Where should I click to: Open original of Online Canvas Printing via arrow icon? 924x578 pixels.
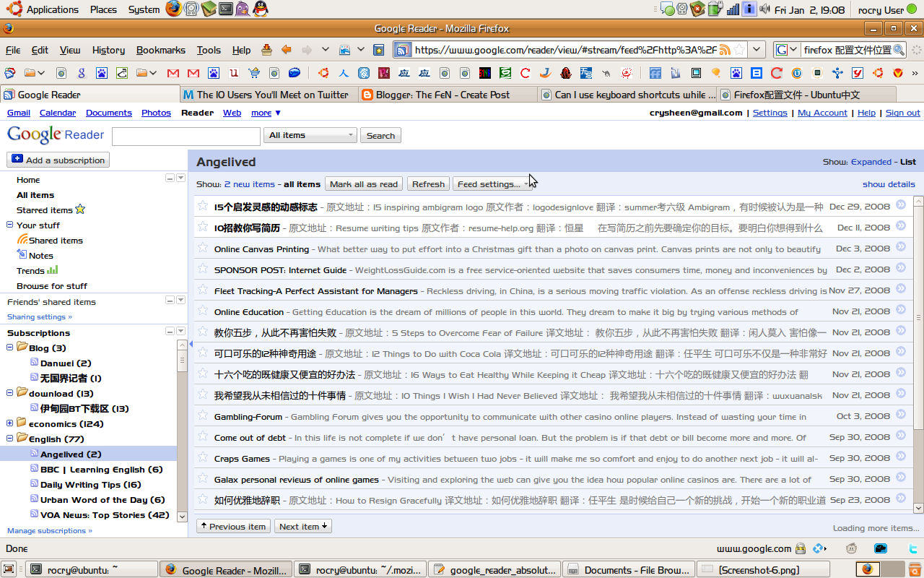tap(901, 247)
